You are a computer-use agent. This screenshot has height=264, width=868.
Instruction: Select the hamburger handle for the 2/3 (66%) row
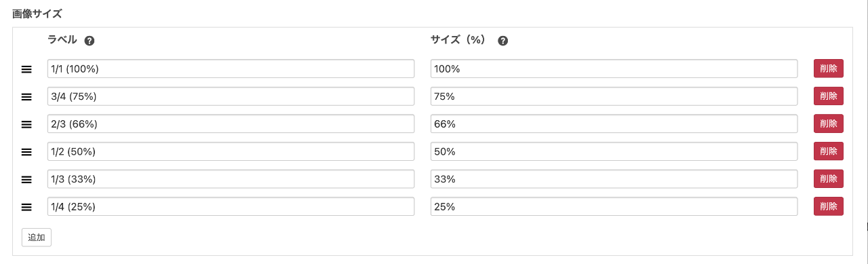[x=26, y=124]
